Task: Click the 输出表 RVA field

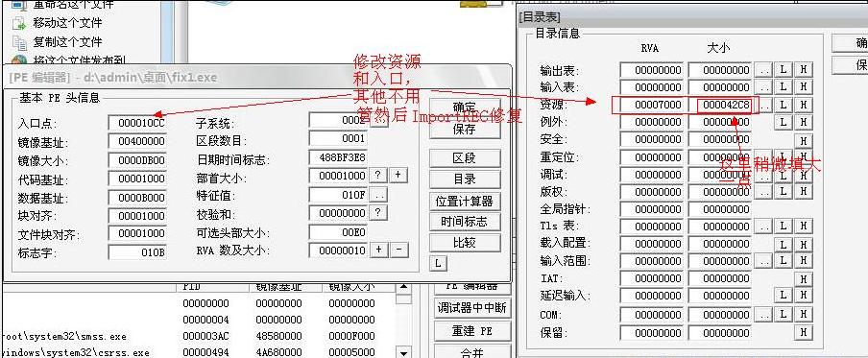Action: (652, 70)
